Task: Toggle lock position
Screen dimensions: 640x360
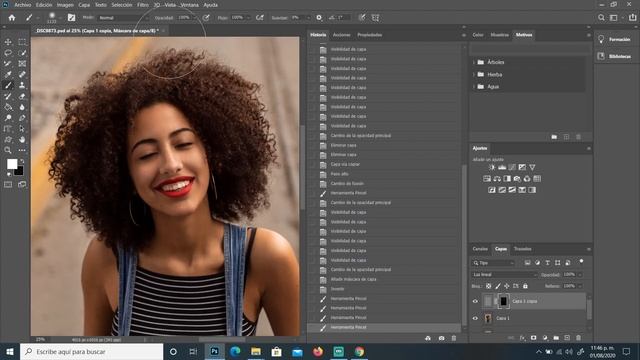Action: (x=507, y=286)
